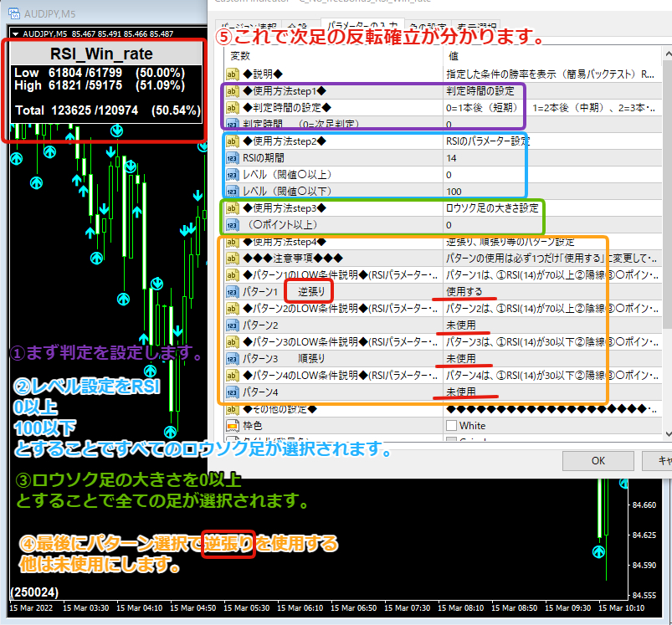
Task: Edit the レベル(閾値〇以下) value 100
Action: coord(552,192)
